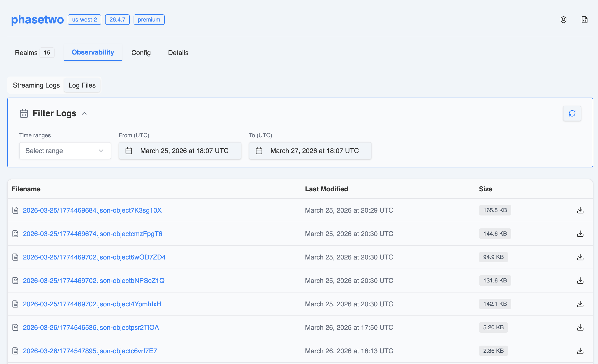Open log file 2026-03-25/1774469674.json-objectcmzFpgT6
The width and height of the screenshot is (598, 364).
pyautogui.click(x=92, y=233)
